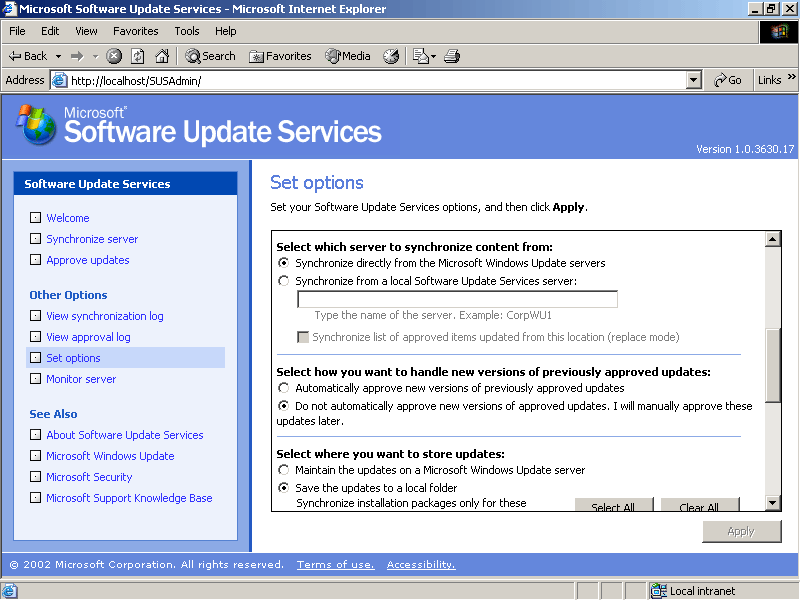
Task: Expand the Address bar dropdown arrow
Action: 694,80
